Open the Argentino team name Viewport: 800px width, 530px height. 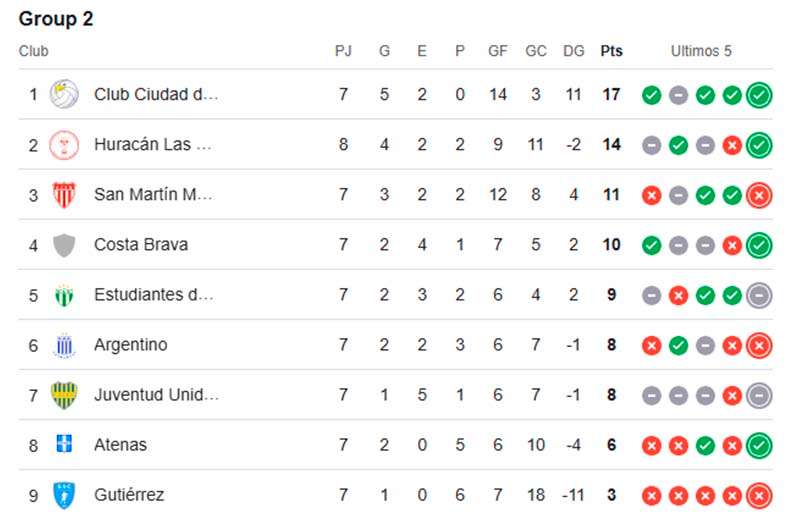click(x=131, y=345)
